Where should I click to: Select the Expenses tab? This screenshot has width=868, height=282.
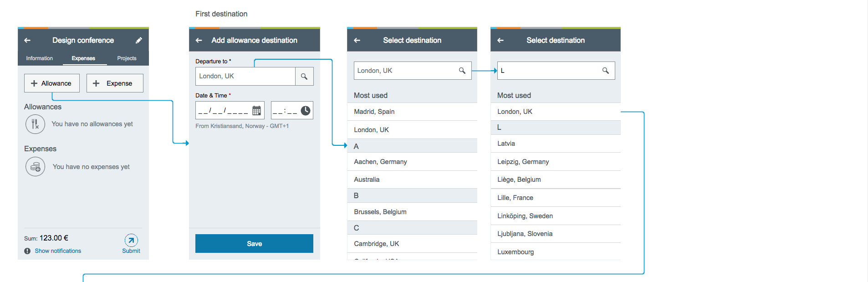click(x=83, y=58)
